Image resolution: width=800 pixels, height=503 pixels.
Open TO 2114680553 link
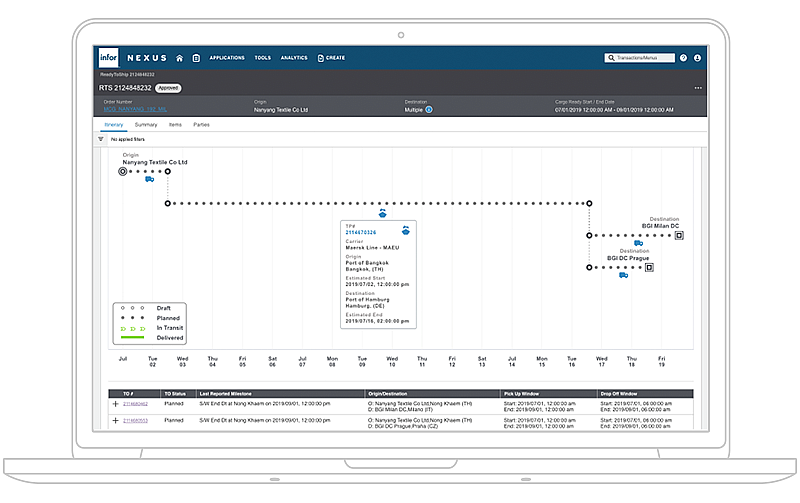coord(135,421)
